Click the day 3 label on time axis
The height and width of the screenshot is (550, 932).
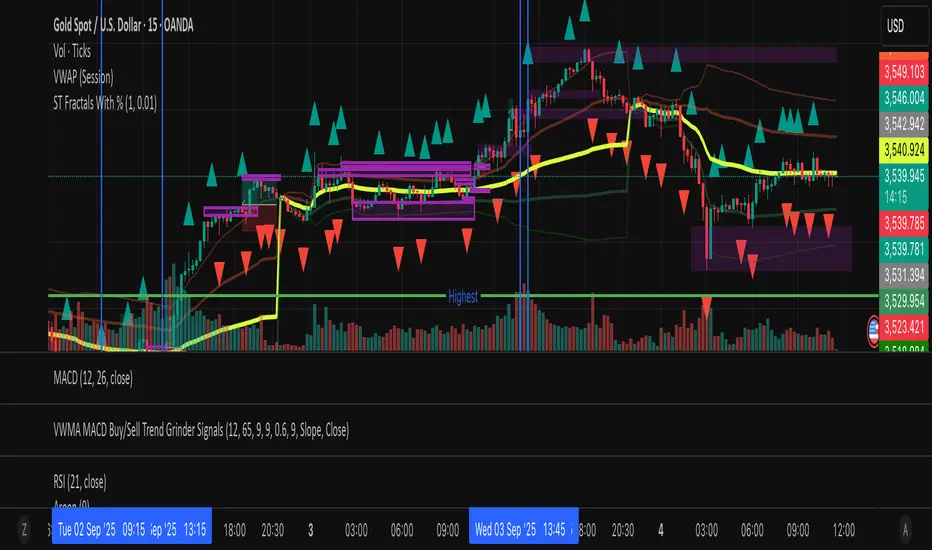pyautogui.click(x=310, y=530)
